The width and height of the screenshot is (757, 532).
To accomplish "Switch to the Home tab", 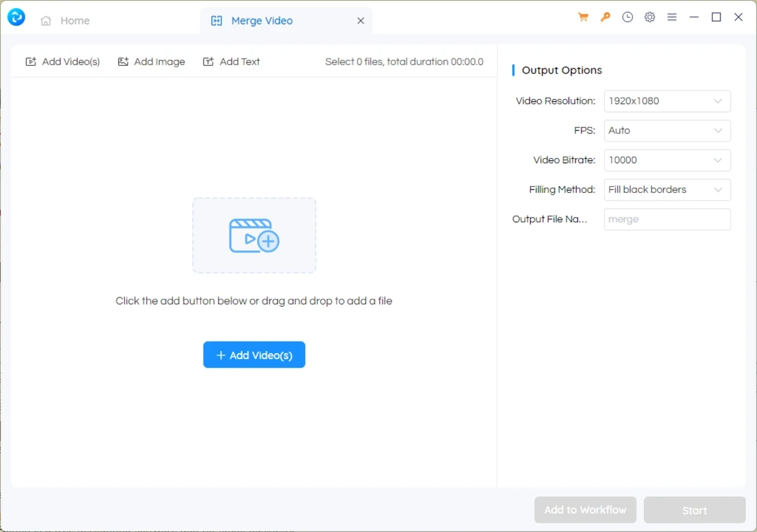I will (65, 21).
